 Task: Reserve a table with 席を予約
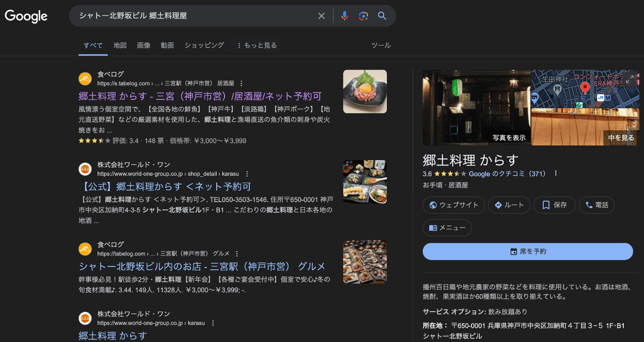(x=528, y=251)
